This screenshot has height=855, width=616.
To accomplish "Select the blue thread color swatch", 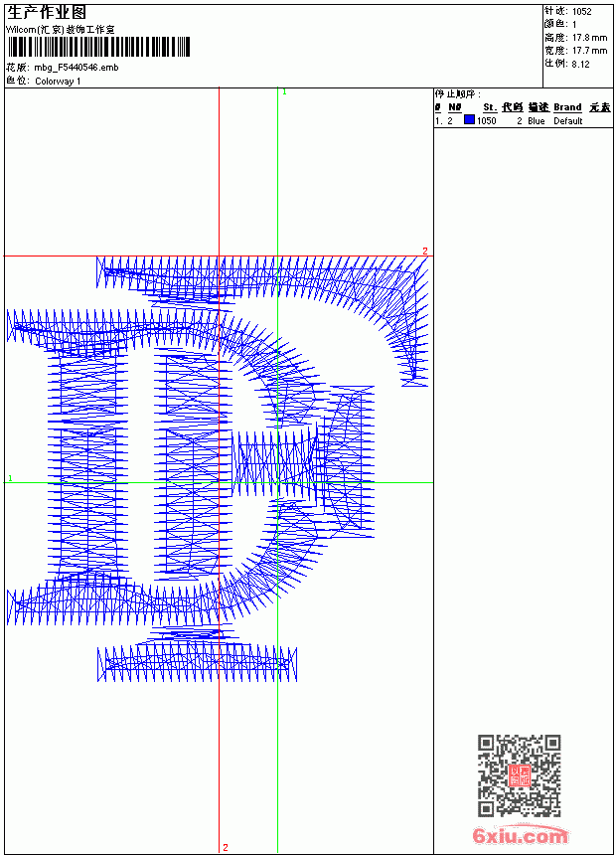I will tap(469, 120).
